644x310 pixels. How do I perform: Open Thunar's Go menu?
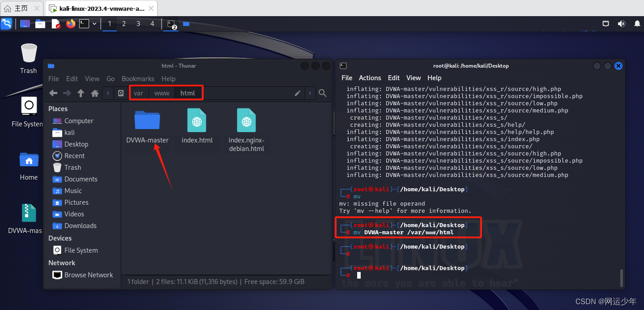[x=111, y=78]
